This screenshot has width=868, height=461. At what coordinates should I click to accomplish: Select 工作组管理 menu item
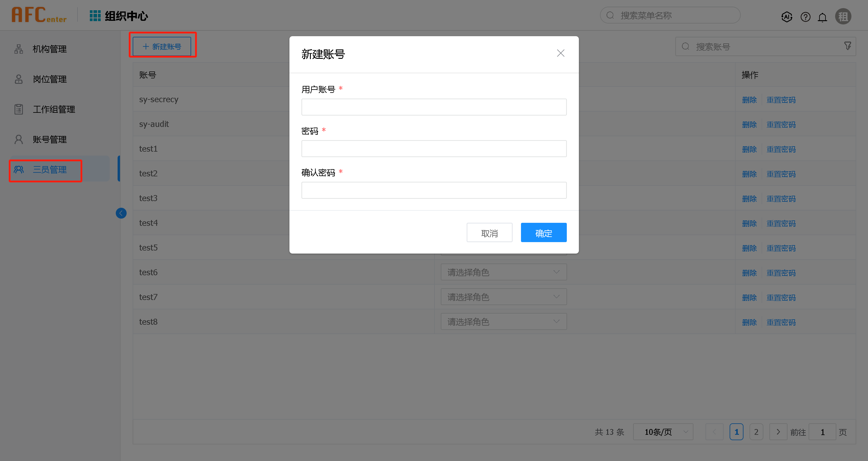[x=54, y=109]
